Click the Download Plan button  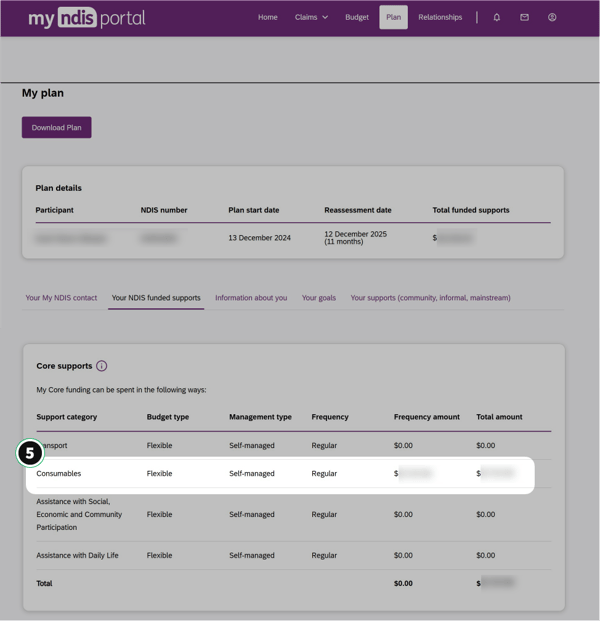coord(57,128)
